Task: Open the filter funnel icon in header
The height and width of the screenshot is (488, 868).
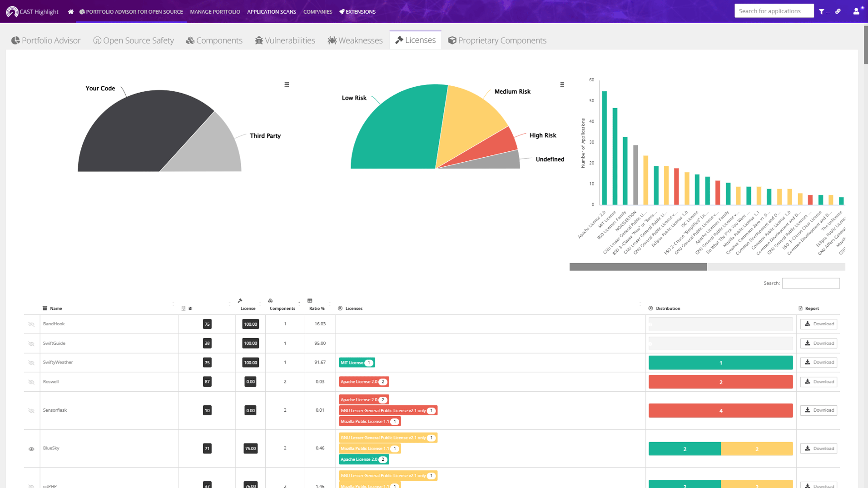Action: (x=822, y=12)
